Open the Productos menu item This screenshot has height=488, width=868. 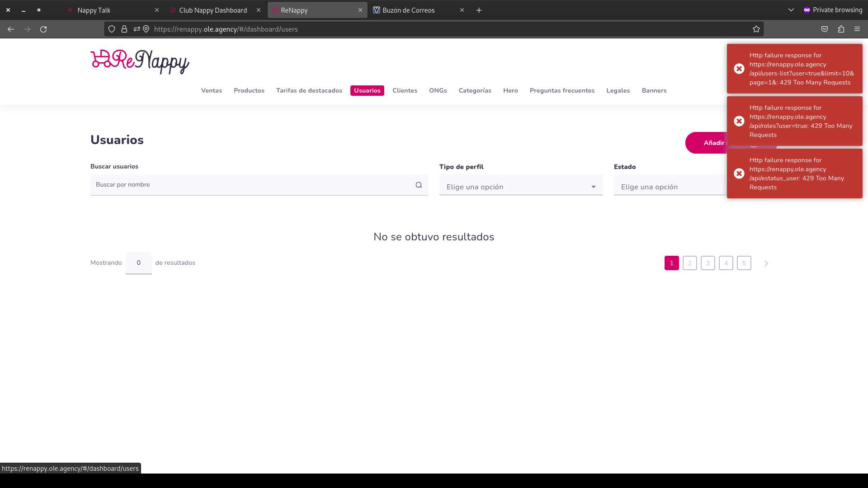249,90
